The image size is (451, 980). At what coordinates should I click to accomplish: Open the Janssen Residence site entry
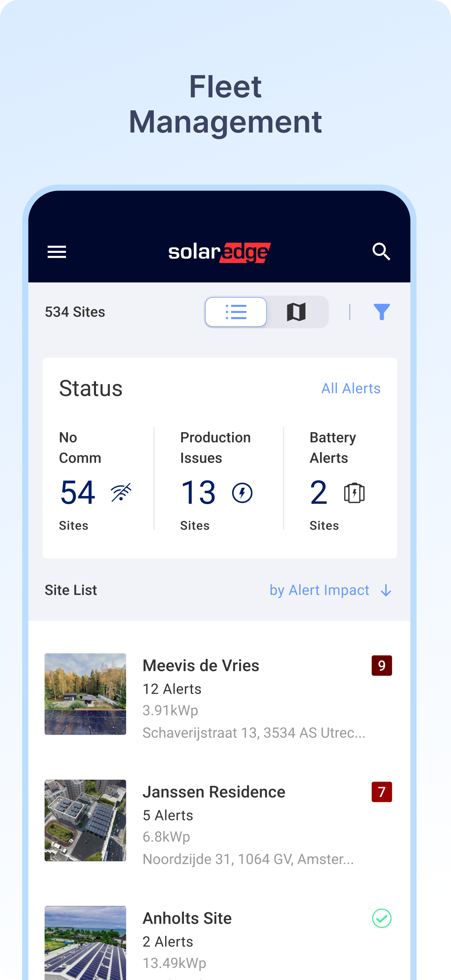pos(214,792)
